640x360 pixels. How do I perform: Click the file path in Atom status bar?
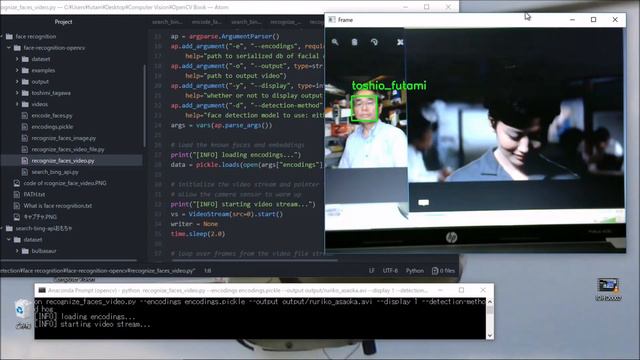(98, 271)
